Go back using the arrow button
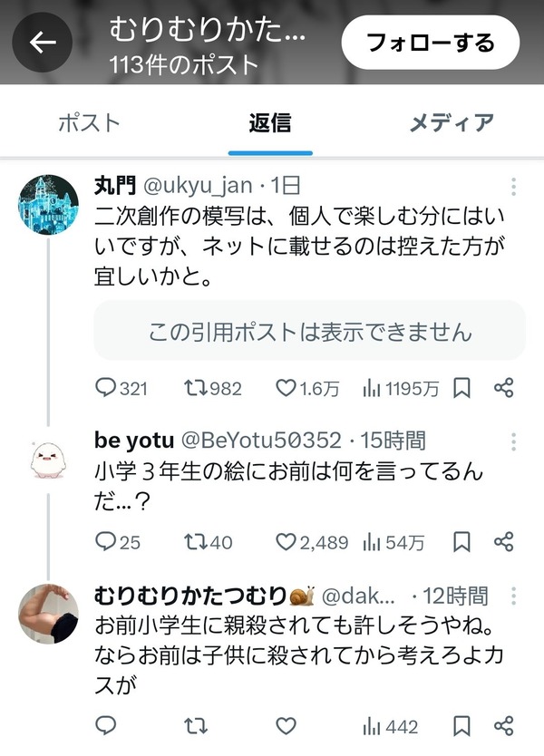 (x=43, y=43)
